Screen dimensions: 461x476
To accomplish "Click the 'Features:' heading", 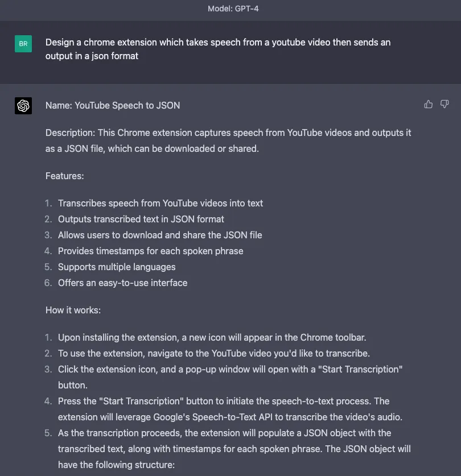I will 65,176.
